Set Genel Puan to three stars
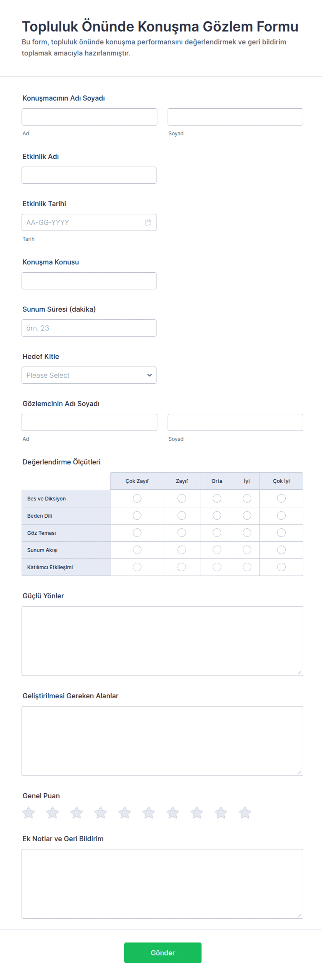Image resolution: width=322 pixels, height=980 pixels. tap(77, 813)
